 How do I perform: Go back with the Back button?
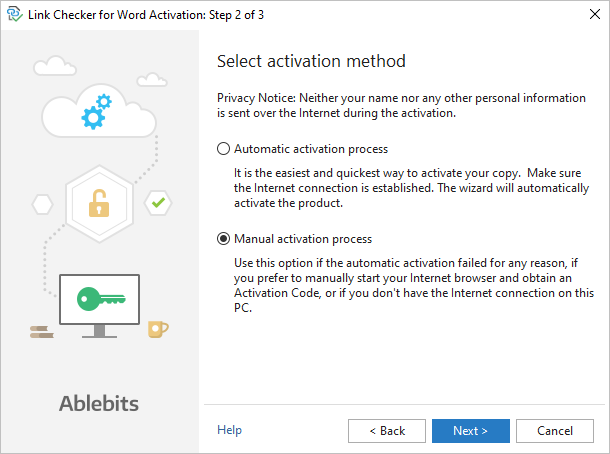pyautogui.click(x=387, y=431)
